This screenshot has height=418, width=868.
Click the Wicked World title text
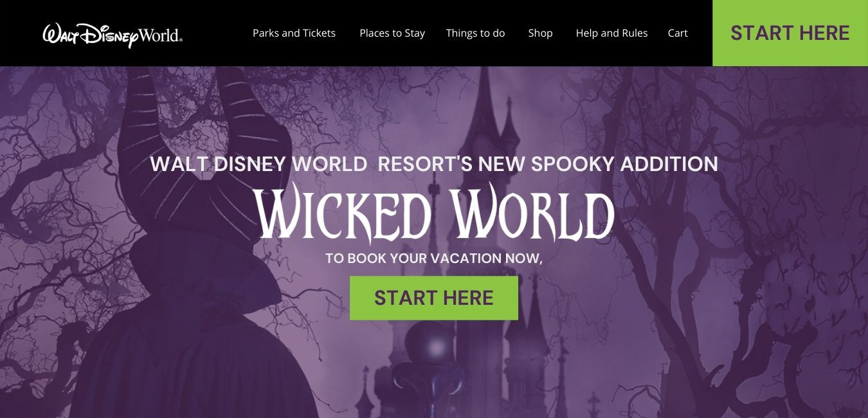[x=435, y=214]
